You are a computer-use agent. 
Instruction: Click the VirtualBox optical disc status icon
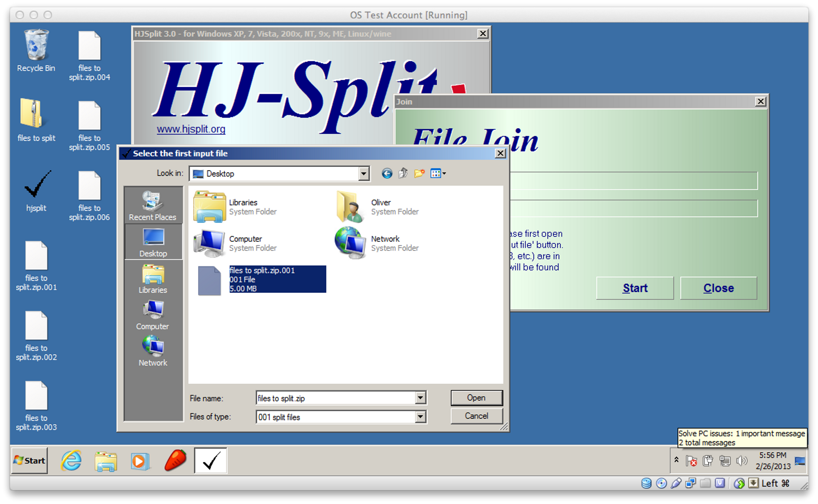coord(661,483)
